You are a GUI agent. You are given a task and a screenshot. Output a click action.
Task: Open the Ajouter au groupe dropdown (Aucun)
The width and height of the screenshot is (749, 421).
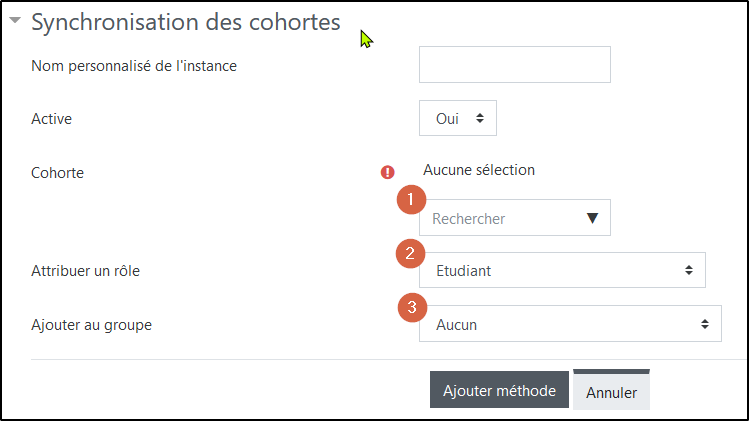(570, 324)
